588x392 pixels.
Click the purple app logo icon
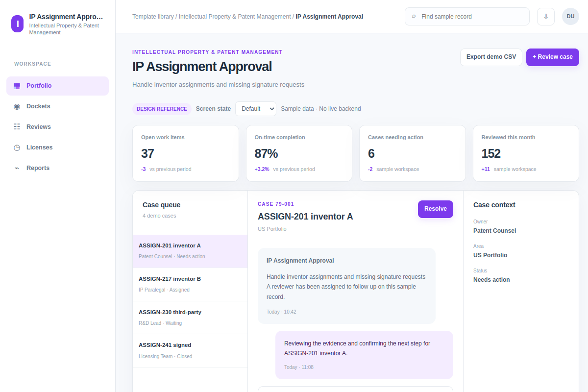click(17, 24)
